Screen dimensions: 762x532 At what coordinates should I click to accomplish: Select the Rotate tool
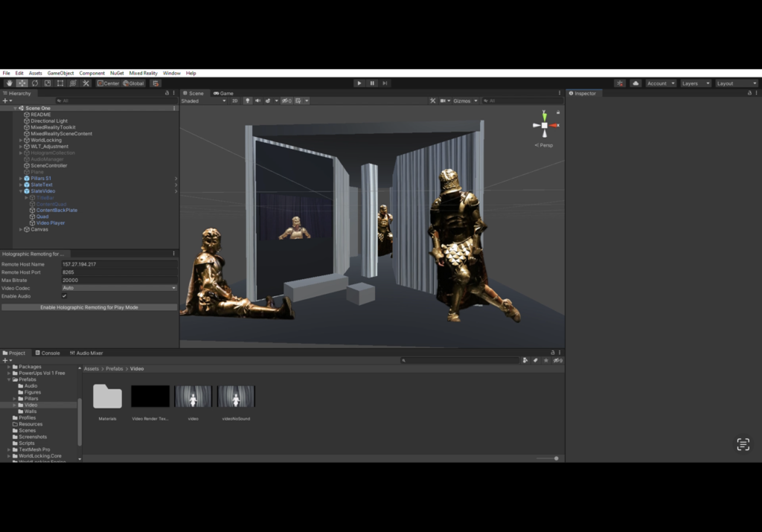pyautogui.click(x=35, y=83)
